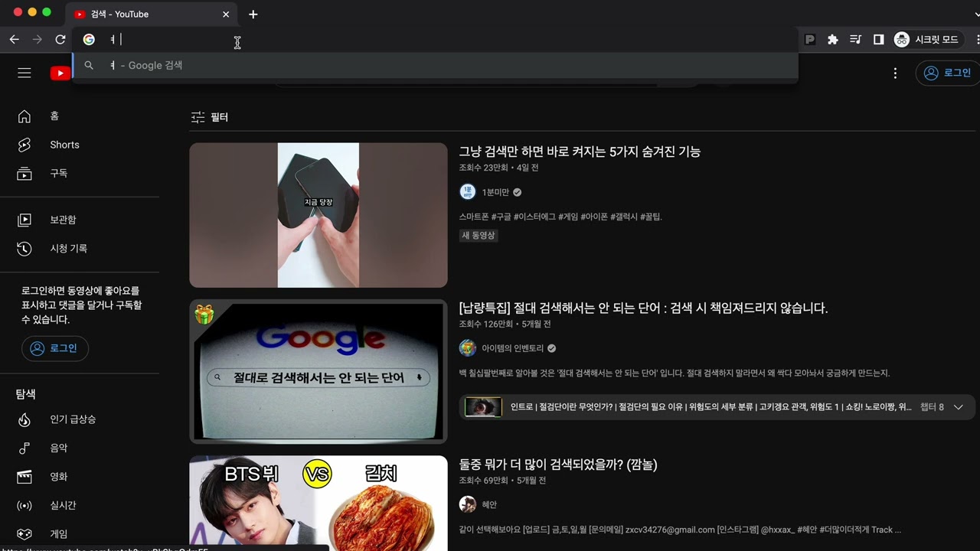Click the sidebar 로그인 button
The image size is (980, 551).
click(x=55, y=349)
